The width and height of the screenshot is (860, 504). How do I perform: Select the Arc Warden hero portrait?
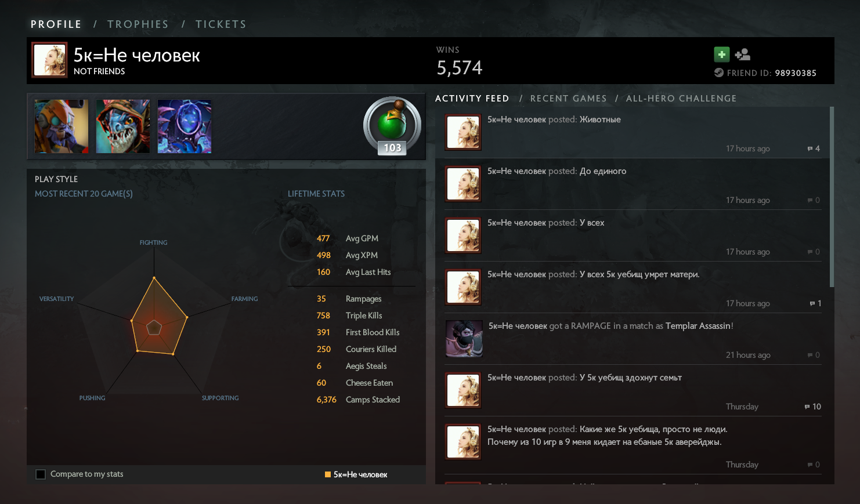[185, 126]
